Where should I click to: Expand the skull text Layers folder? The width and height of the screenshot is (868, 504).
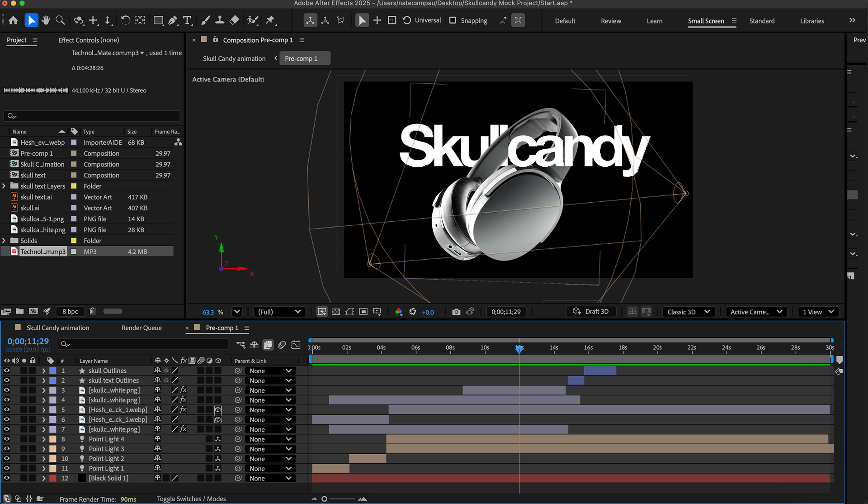point(4,186)
